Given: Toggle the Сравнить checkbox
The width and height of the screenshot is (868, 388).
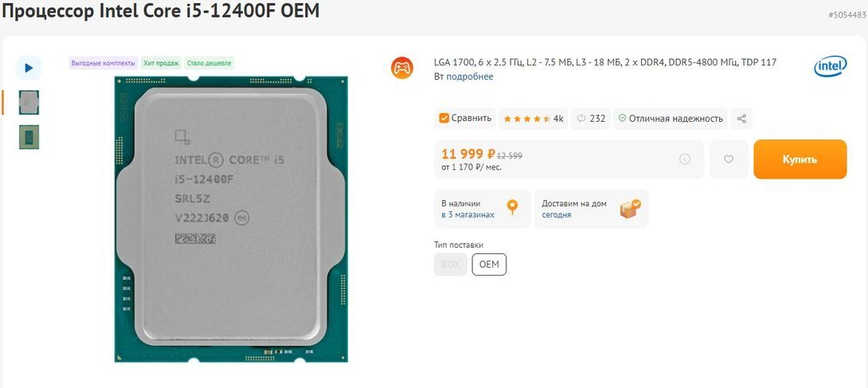Looking at the screenshot, I should [465, 118].
